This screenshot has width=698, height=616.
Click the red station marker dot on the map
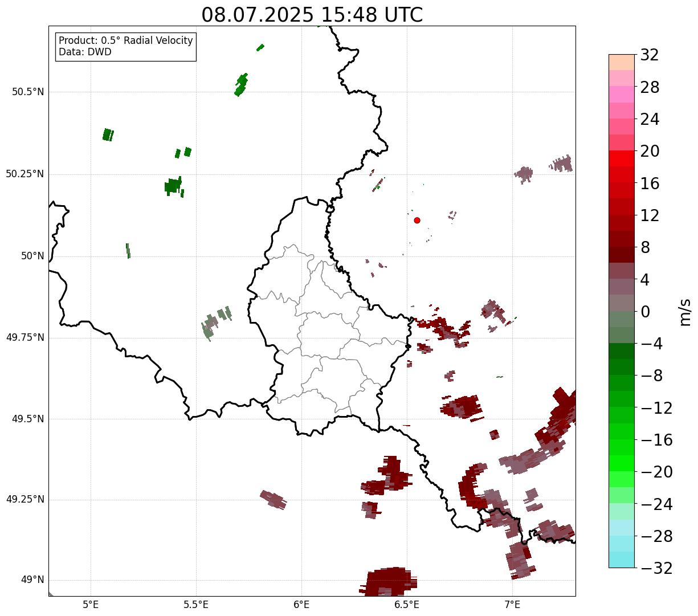417,220
